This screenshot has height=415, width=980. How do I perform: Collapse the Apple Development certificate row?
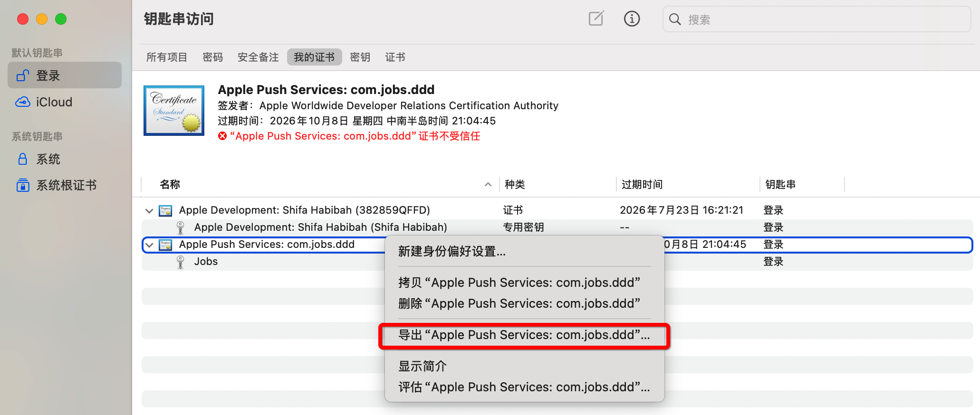click(x=149, y=210)
